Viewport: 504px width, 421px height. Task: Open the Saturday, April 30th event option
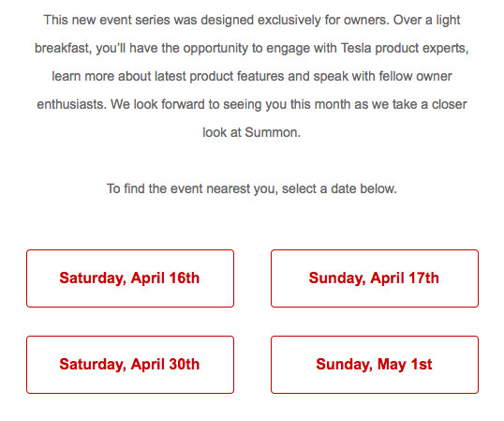[130, 365]
